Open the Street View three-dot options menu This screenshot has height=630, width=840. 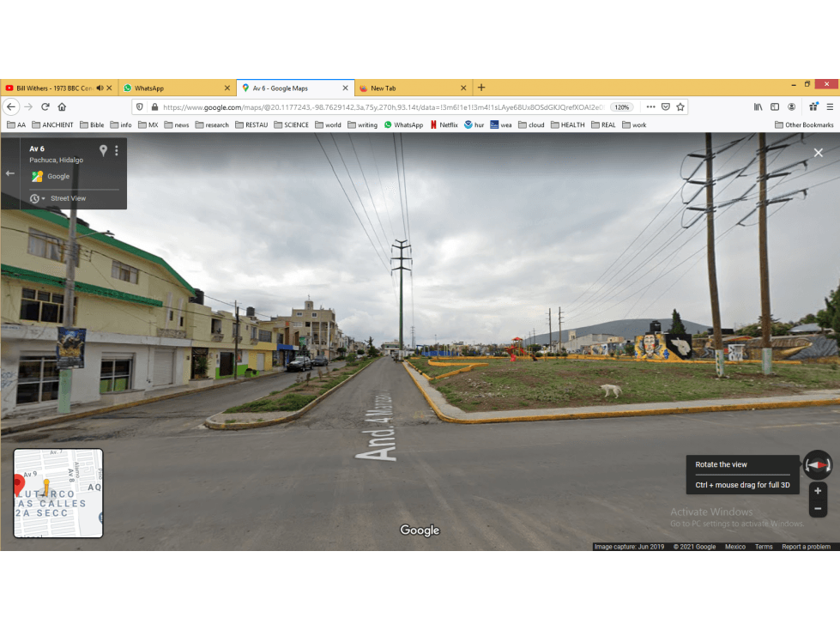pos(116,150)
